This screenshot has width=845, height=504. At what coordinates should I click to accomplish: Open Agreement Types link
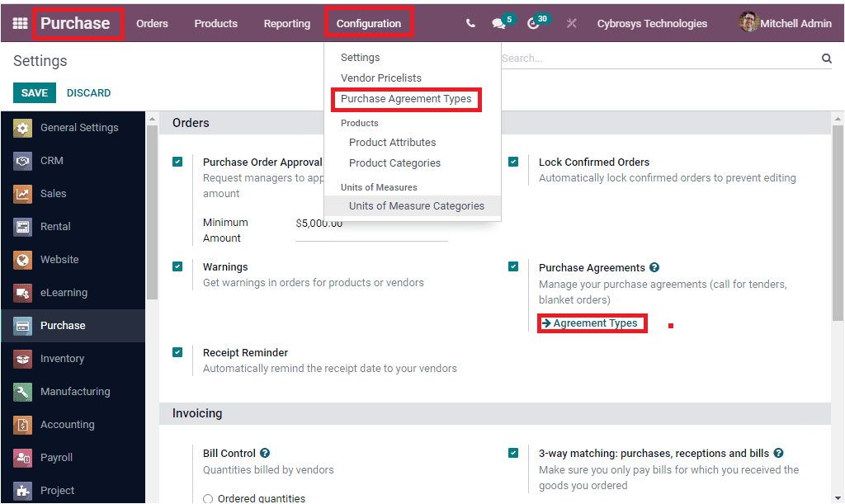click(592, 323)
